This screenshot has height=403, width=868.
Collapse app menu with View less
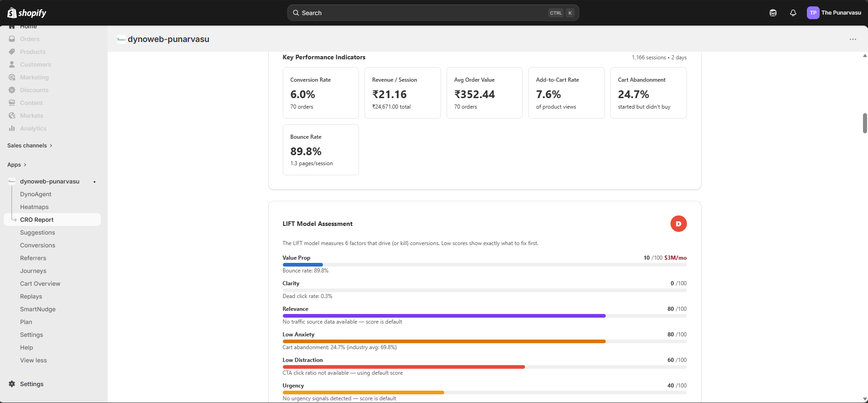point(33,360)
